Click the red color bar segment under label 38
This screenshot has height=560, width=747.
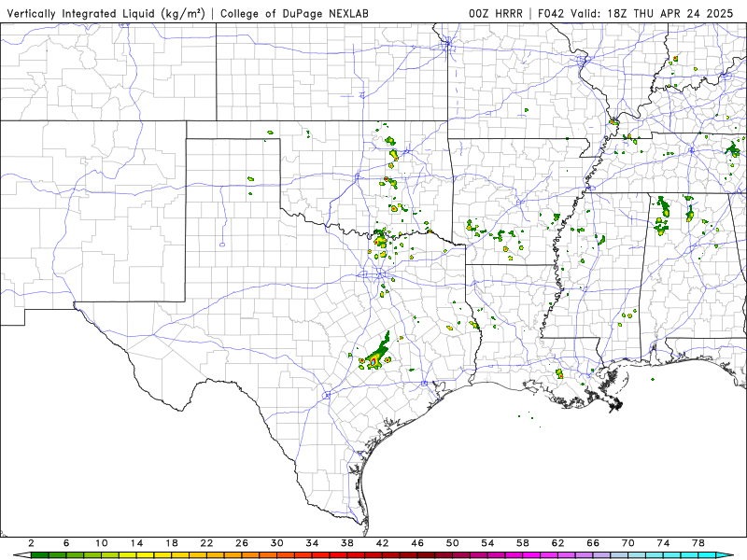356,555
